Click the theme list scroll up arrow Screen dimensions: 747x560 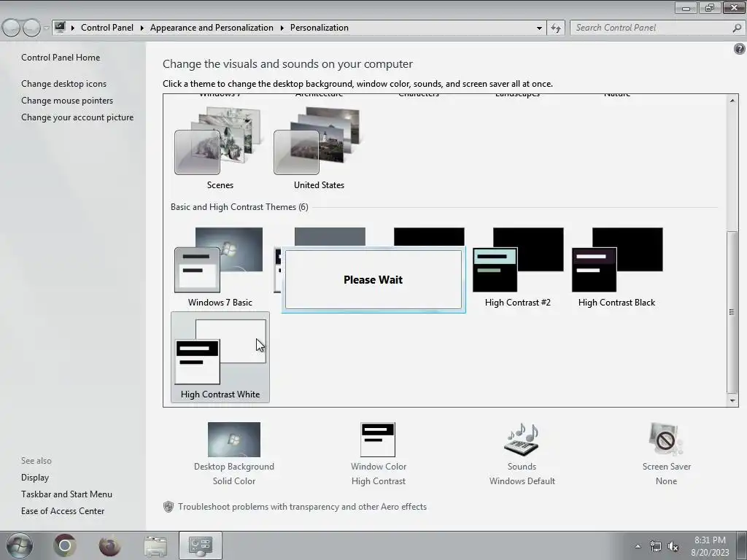click(x=732, y=101)
